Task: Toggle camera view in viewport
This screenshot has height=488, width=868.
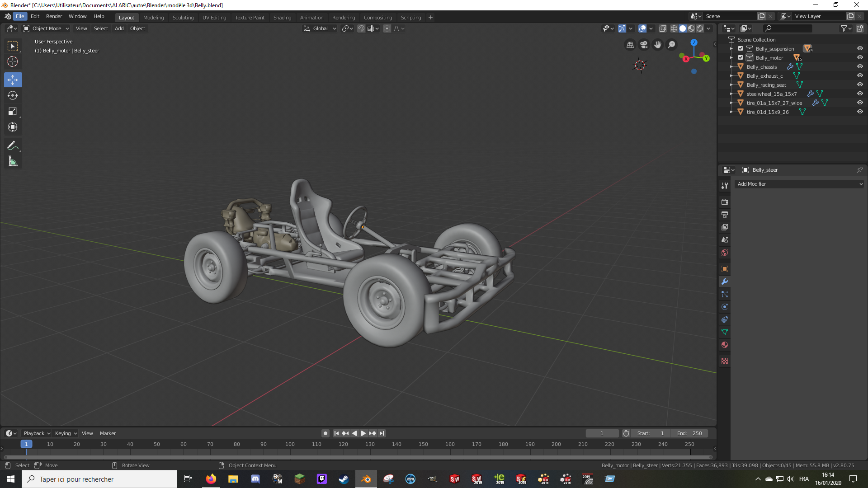Action: [644, 45]
